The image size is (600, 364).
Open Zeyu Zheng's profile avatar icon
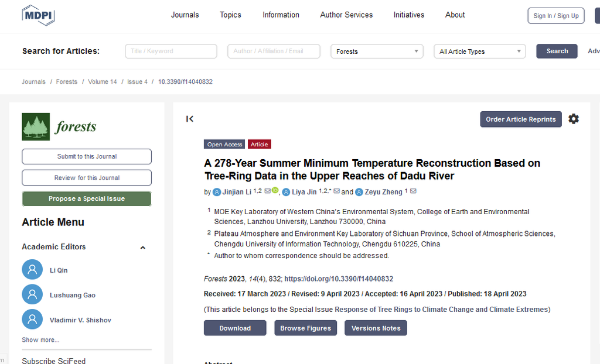[359, 192]
